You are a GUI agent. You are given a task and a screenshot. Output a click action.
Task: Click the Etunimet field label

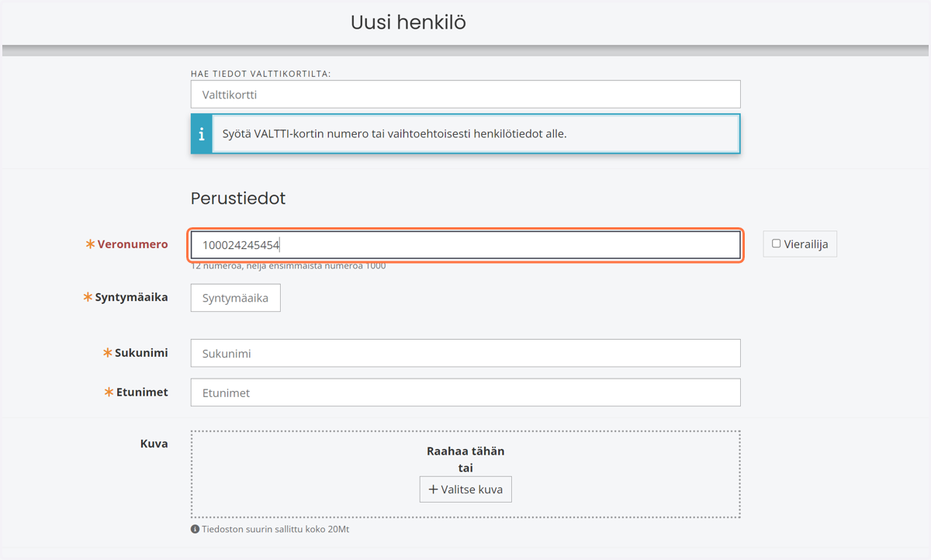click(142, 392)
